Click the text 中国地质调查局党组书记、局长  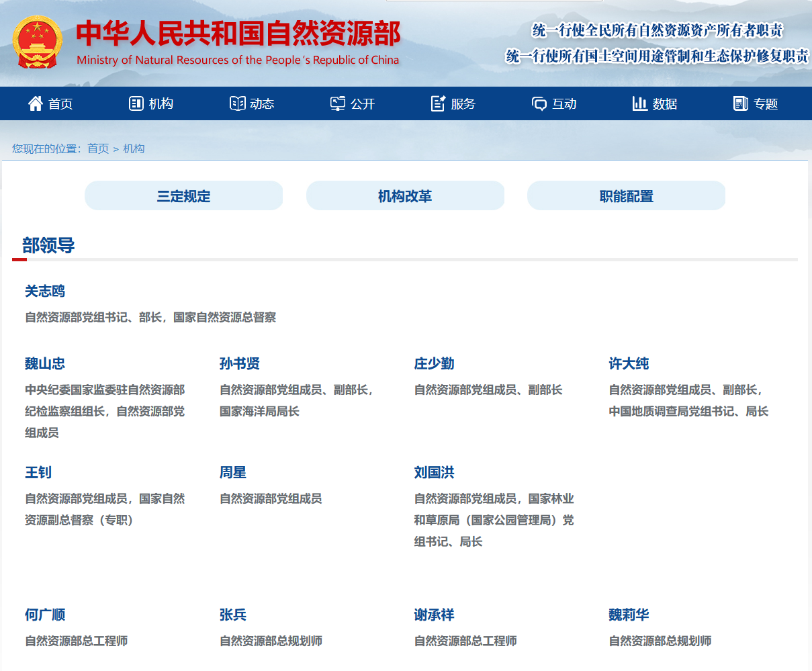[688, 411]
